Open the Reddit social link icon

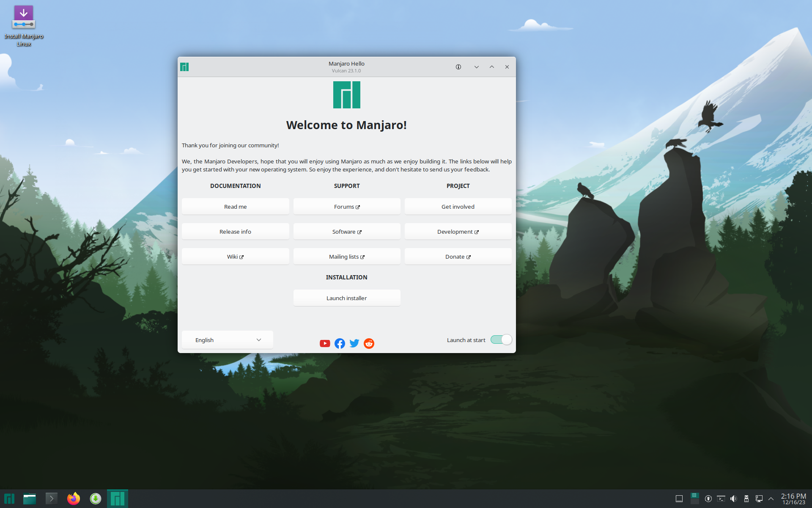click(369, 343)
